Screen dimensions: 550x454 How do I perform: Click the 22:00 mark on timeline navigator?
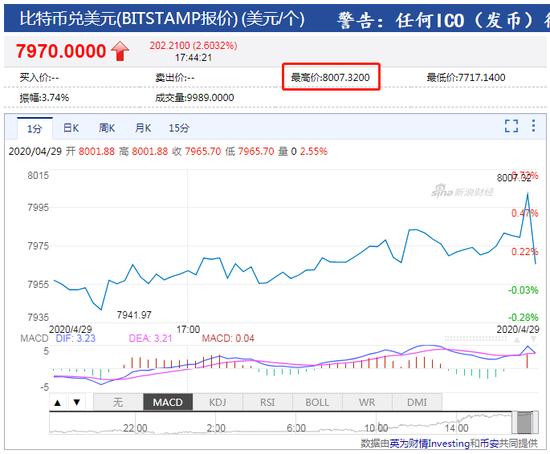point(135,428)
